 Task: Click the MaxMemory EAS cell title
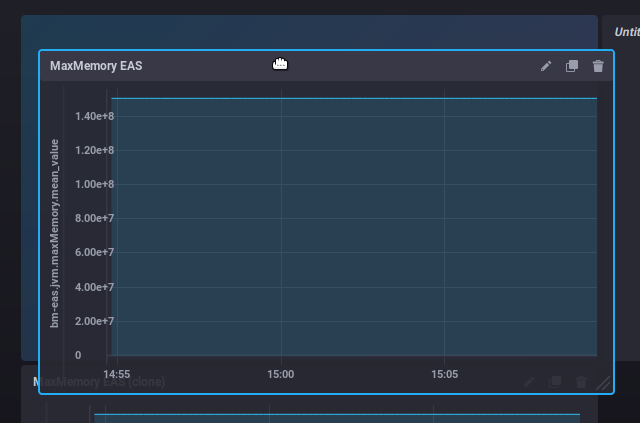[96, 66]
